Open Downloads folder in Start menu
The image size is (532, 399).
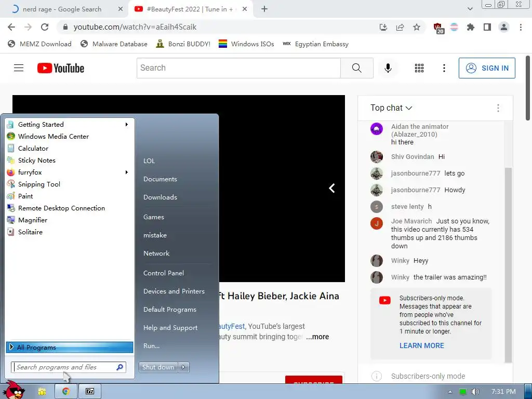tap(160, 197)
